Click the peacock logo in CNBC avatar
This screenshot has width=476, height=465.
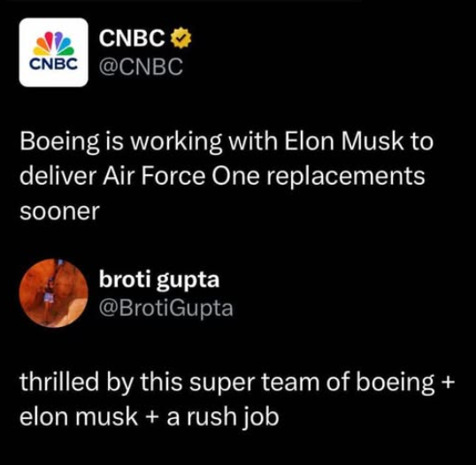(x=53, y=43)
